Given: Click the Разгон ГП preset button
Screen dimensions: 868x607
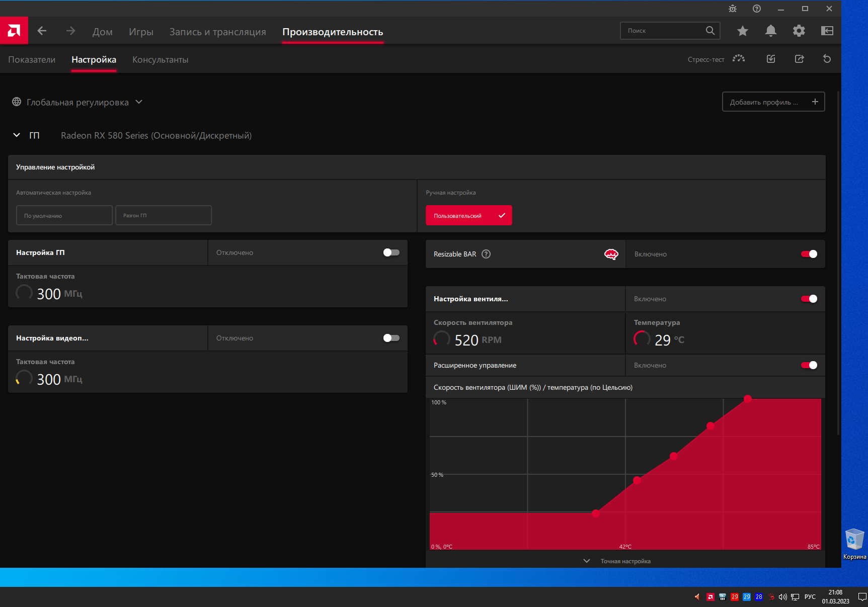Looking at the screenshot, I should [164, 215].
